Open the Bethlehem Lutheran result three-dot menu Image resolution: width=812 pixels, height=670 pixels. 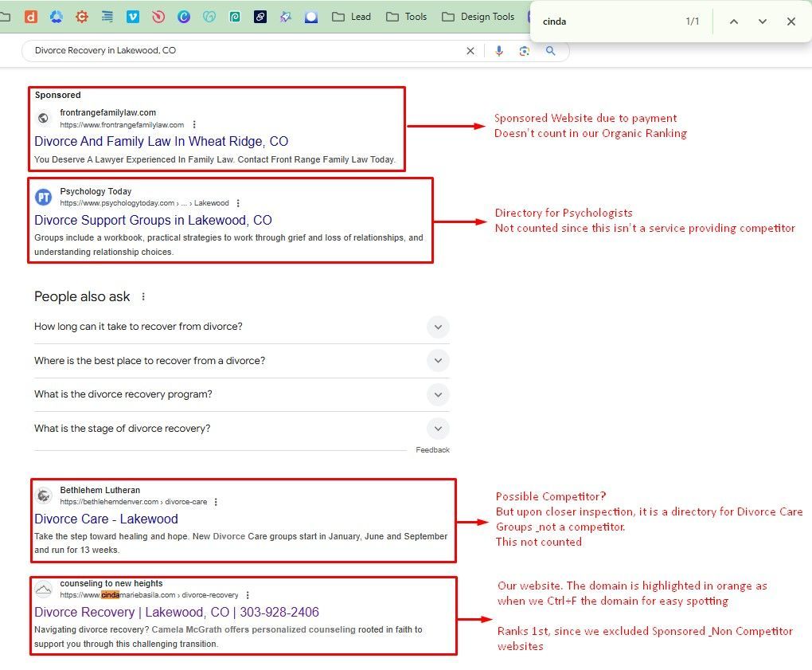point(216,502)
